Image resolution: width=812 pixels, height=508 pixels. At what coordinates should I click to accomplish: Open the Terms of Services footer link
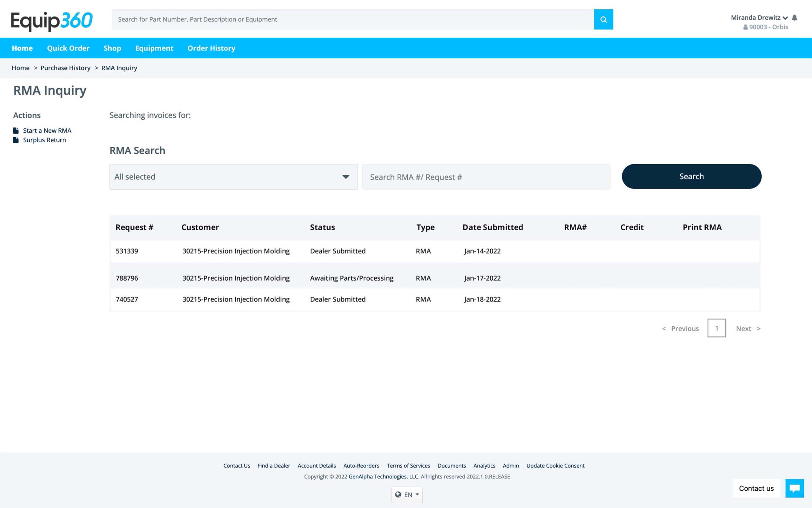[408, 466]
